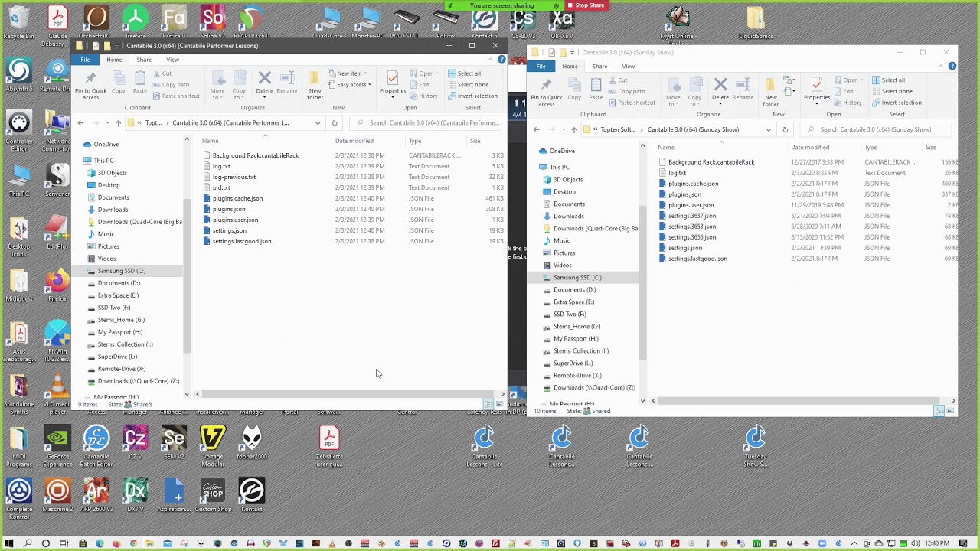Screen dimensions: 980x551
Task: Click Select all in Performer Lessons window
Action: [x=464, y=73]
